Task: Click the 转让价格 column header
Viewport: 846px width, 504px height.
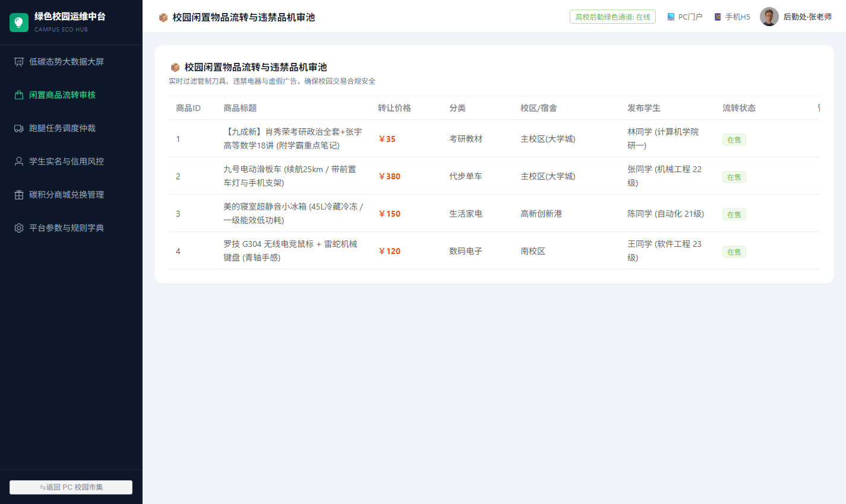Action: (x=394, y=108)
